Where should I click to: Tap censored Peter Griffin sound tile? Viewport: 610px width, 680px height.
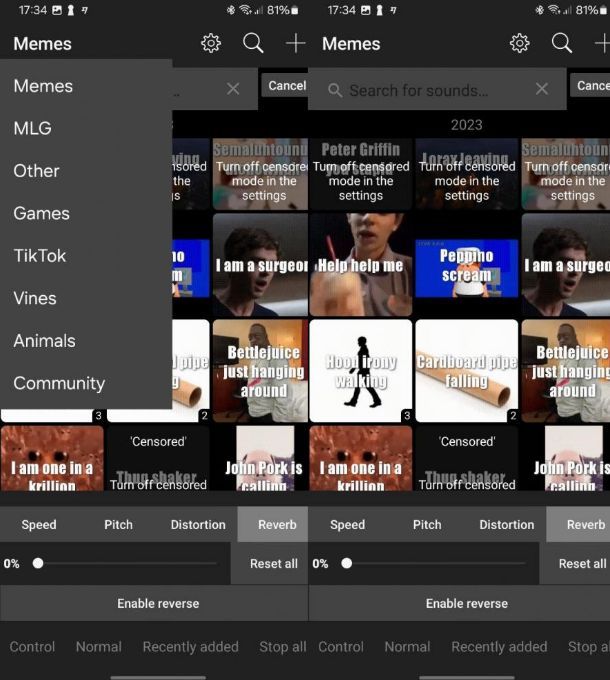point(361,174)
